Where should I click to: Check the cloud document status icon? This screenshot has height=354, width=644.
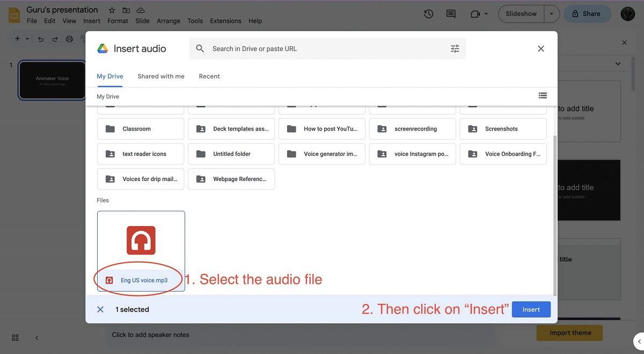141,10
